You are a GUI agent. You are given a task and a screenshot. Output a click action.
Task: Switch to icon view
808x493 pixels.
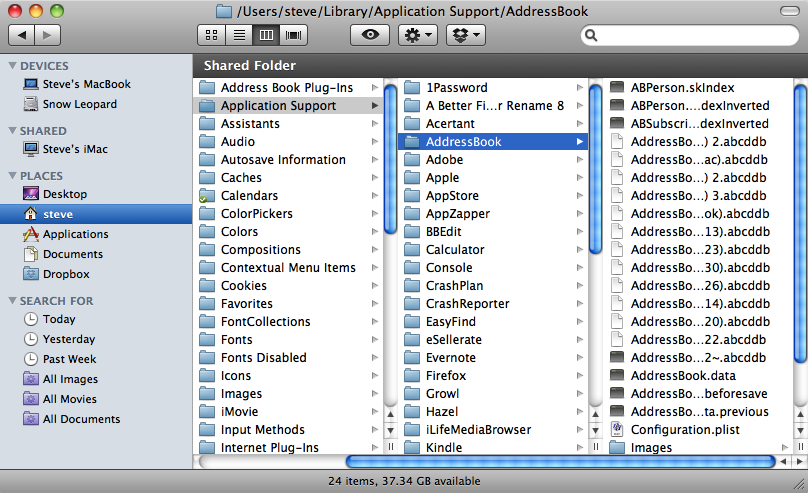click(x=211, y=35)
